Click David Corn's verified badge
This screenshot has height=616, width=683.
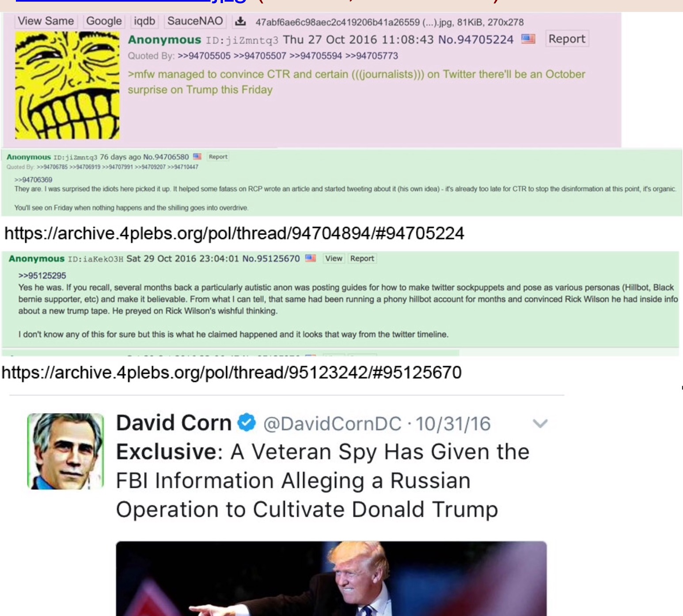[x=247, y=422]
